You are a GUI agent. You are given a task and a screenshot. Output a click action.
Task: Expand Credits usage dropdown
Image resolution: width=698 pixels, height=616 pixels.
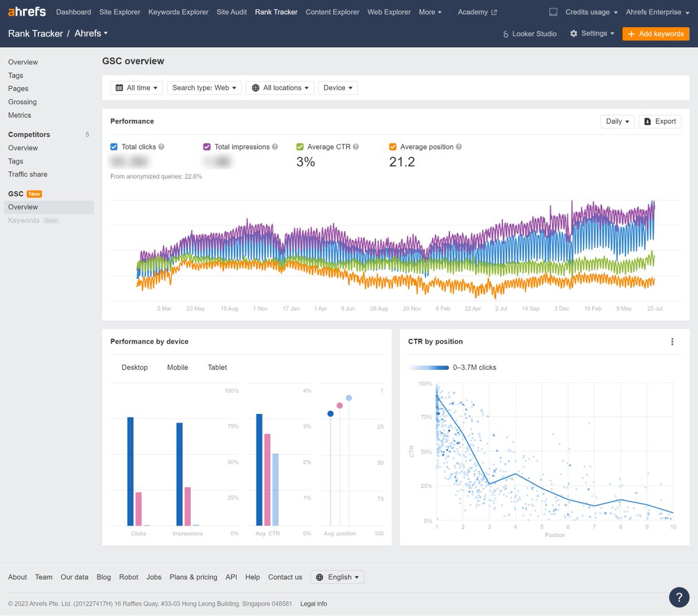[x=592, y=12]
